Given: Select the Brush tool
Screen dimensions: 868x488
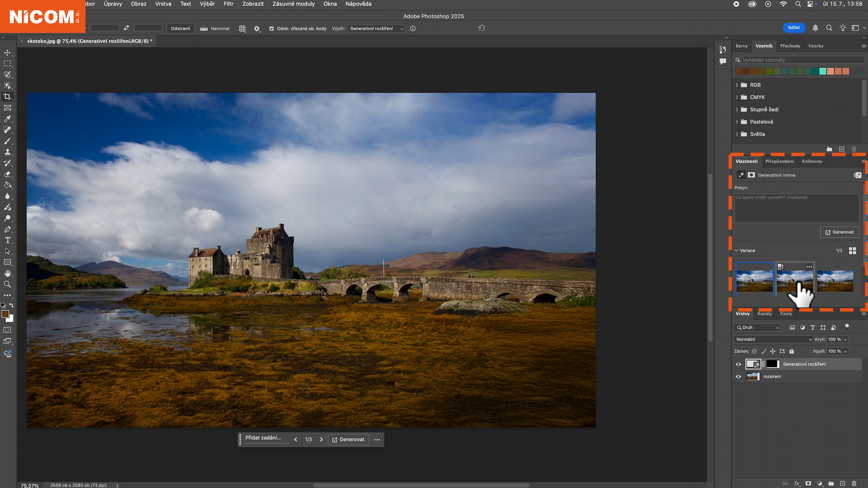Looking at the screenshot, I should [7, 141].
